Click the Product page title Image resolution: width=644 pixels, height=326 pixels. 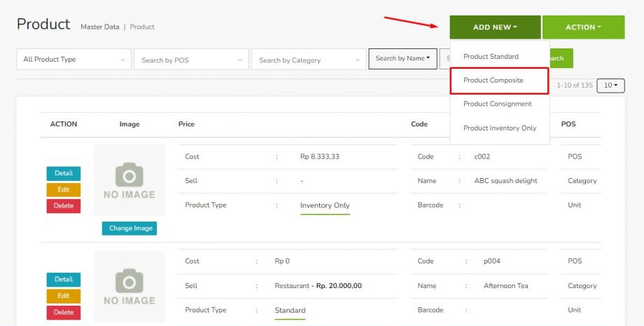pyautogui.click(x=43, y=25)
